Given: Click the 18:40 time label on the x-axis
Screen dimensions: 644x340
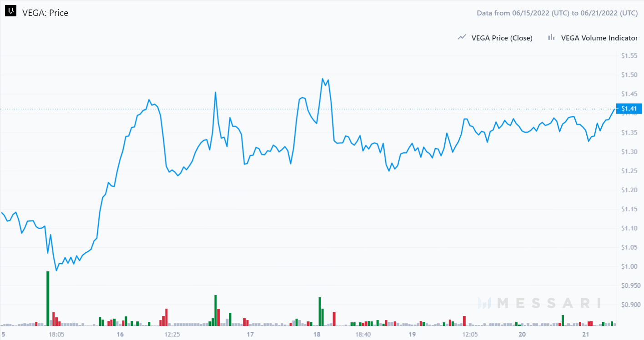Looking at the screenshot, I should [363, 334].
